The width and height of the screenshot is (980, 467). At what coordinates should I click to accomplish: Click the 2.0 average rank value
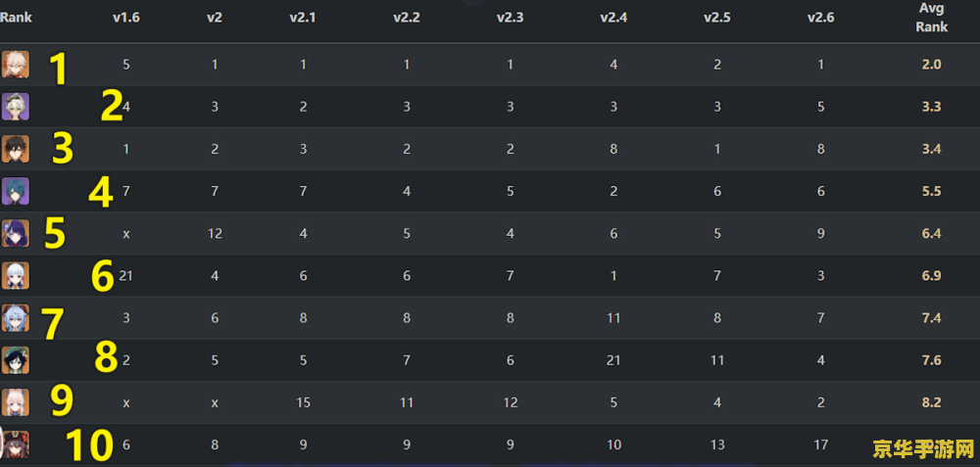931,65
